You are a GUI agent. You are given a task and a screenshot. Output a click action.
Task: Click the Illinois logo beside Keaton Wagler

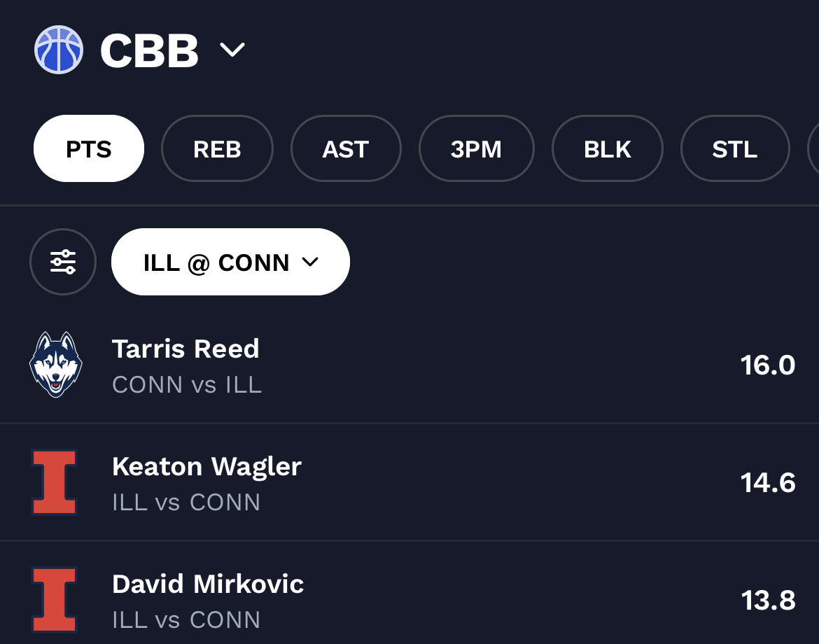[x=55, y=482]
